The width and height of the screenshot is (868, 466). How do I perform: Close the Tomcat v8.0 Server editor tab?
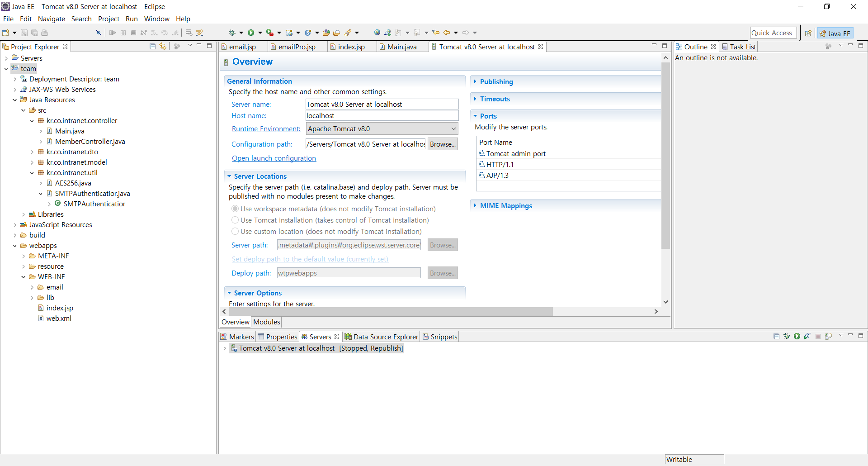[541, 47]
